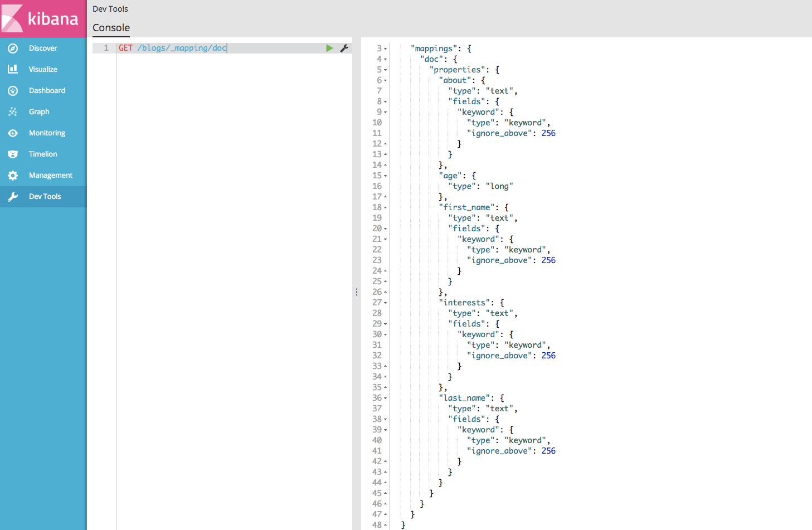Fold the "last_name" block on line 36
The height and width of the screenshot is (530, 812).
click(385, 398)
